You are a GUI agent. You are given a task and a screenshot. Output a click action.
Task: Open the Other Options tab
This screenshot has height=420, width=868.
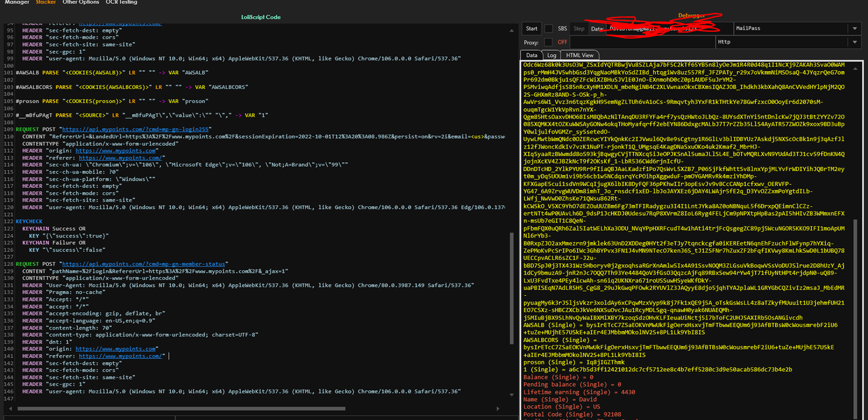click(81, 3)
